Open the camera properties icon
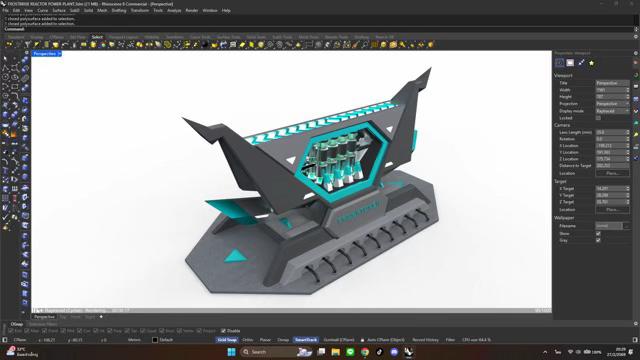This screenshot has height=360, width=640. pyautogui.click(x=560, y=62)
